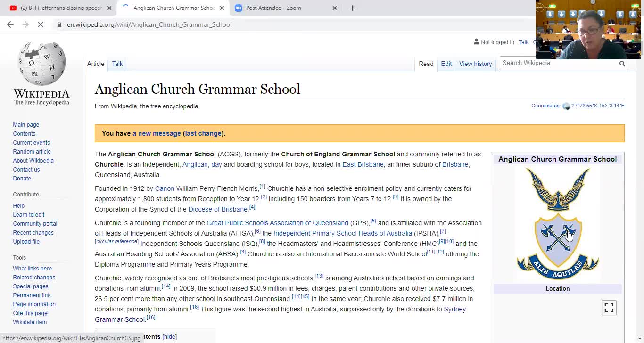This screenshot has width=644, height=343.
Task: Open a new browser tab
Action: tap(353, 8)
